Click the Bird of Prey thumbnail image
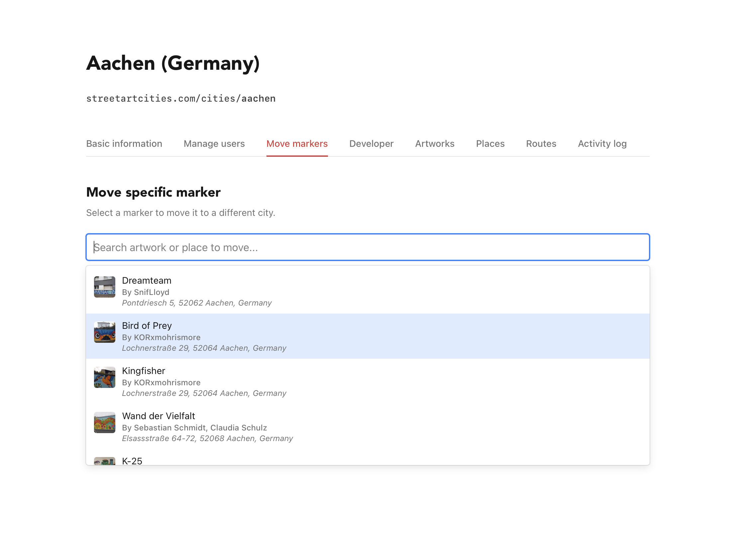Screen dimensions: 737x560 coord(104,332)
